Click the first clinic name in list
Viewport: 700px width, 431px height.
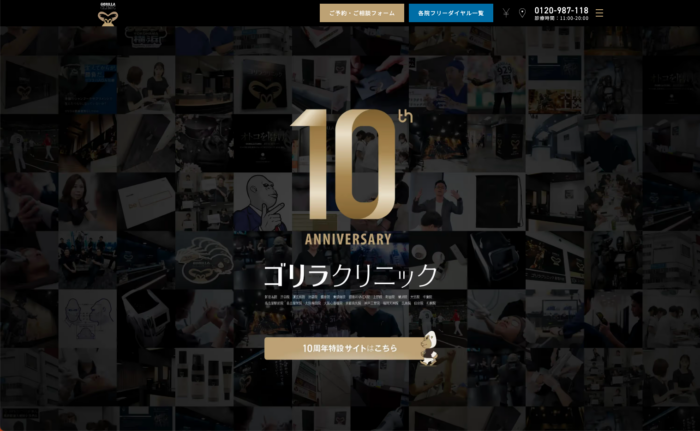click(x=270, y=297)
